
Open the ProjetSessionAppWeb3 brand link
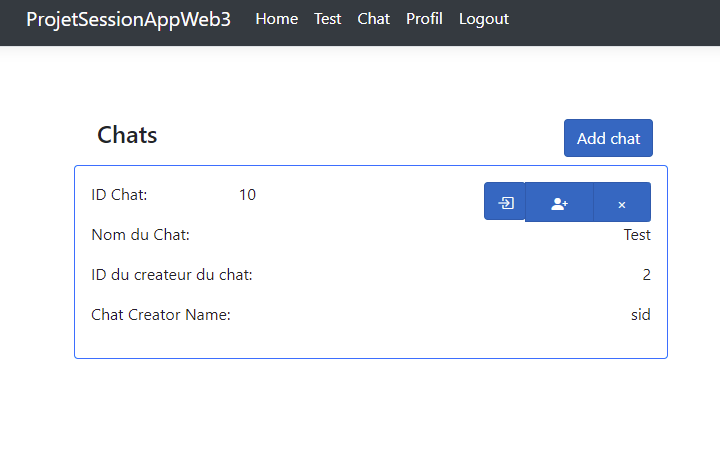(128, 19)
